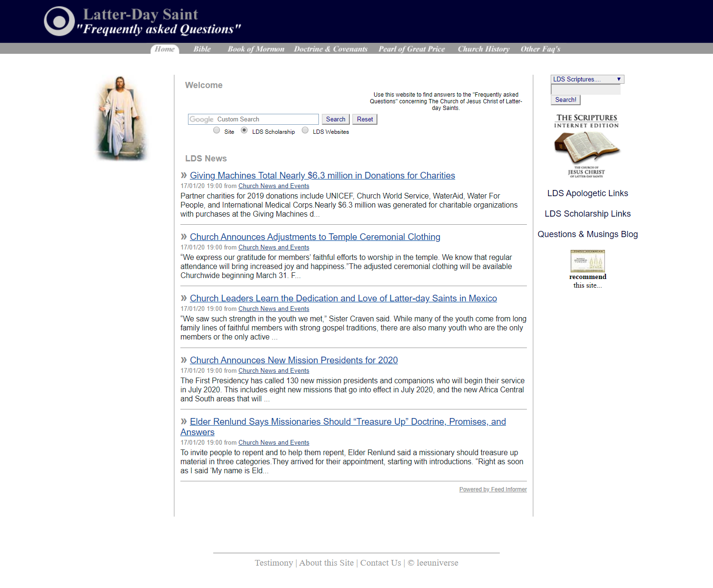Open The Scriptures Internet Edition book image
Viewport: 713px width, 588px height.
pos(587,146)
